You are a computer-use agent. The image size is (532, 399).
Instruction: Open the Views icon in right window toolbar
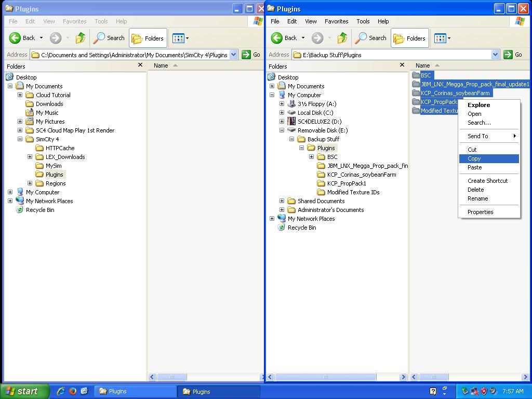coord(442,38)
